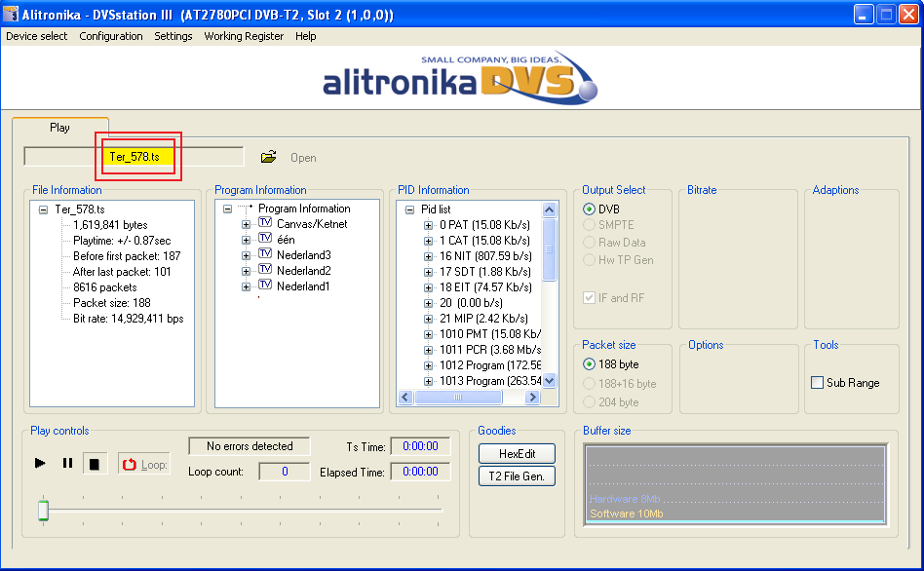The height and width of the screenshot is (571, 924).
Task: Expand the 18 EIT PID entry
Action: 429,287
